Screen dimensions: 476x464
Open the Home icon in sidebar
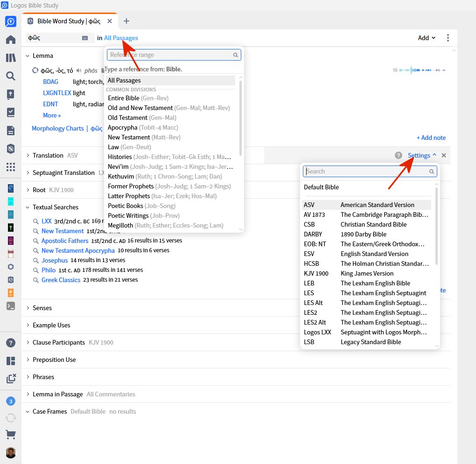point(11,40)
